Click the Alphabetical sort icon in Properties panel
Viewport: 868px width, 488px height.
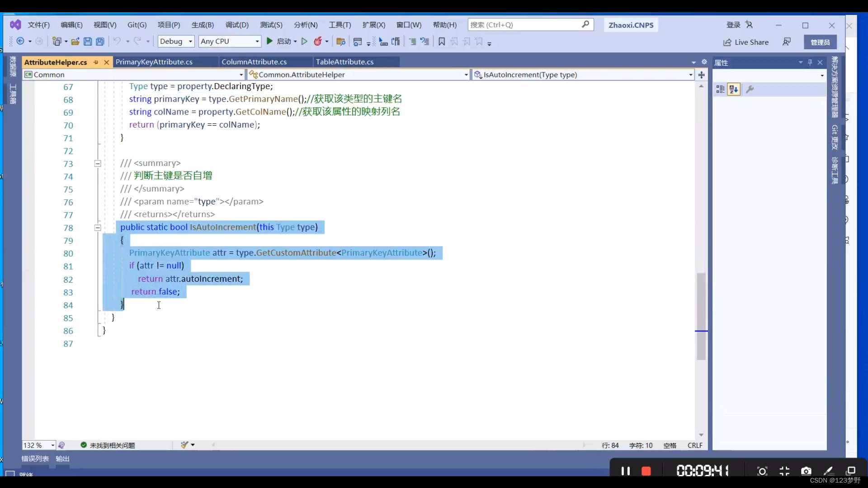pos(734,90)
